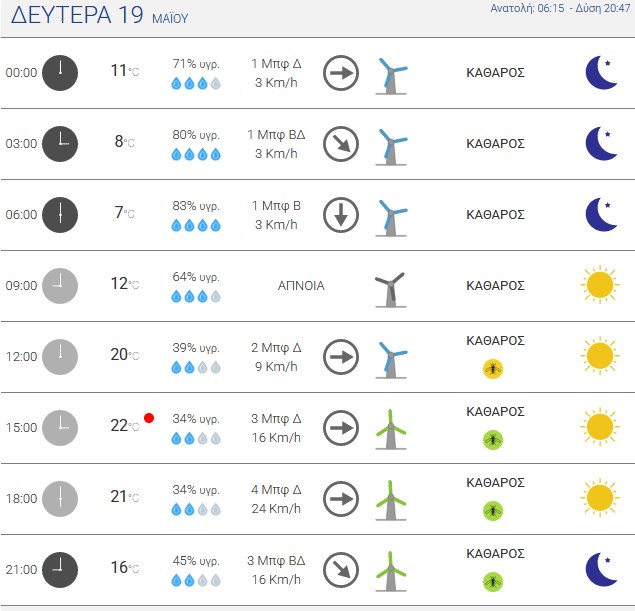Click the ΚΑΘΑΡΟΣ label in the 03:00 row
This screenshot has height=611, width=635.
[x=495, y=144]
